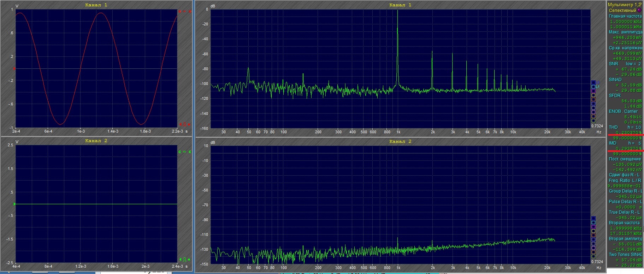
Task: Click the Ср.кв. напряжен label
Action: coord(625,48)
